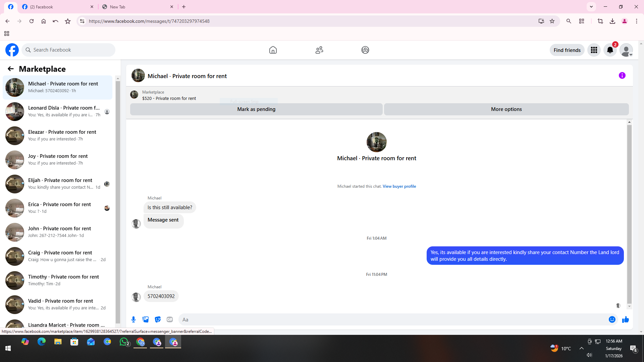644x362 pixels.
Task: Click Mark as pending button
Action: click(256, 109)
